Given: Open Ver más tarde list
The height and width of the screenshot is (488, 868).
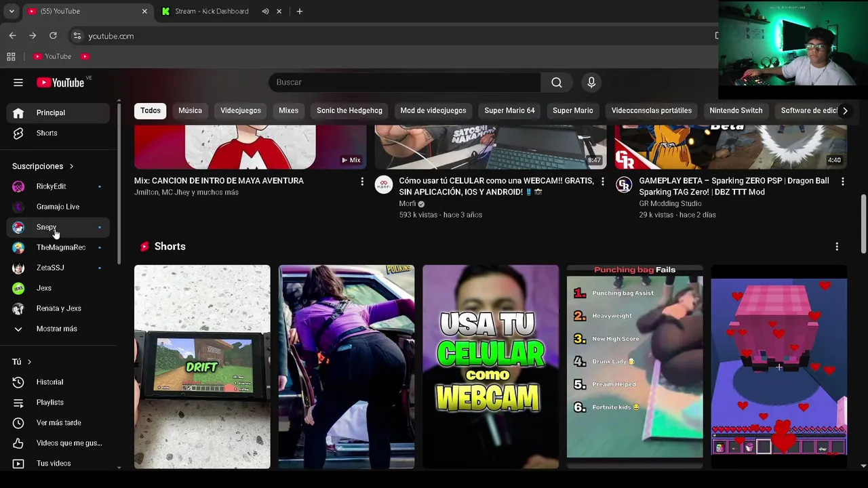Looking at the screenshot, I should point(58,423).
